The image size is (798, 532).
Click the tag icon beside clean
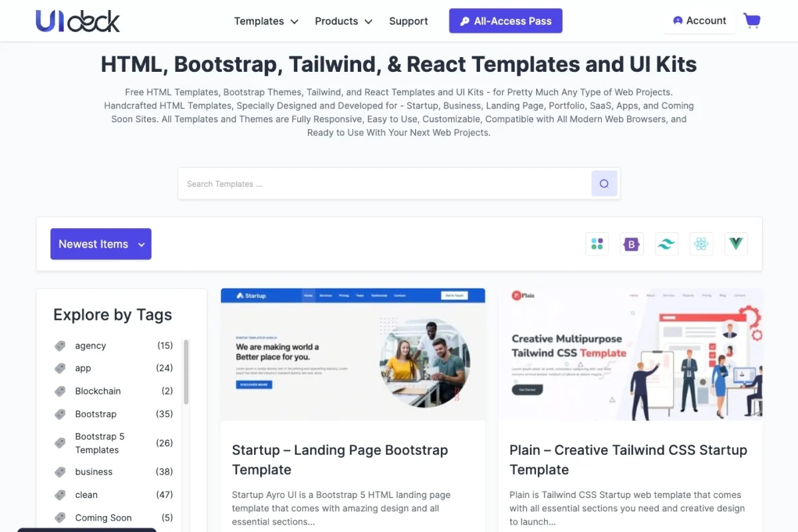click(60, 495)
